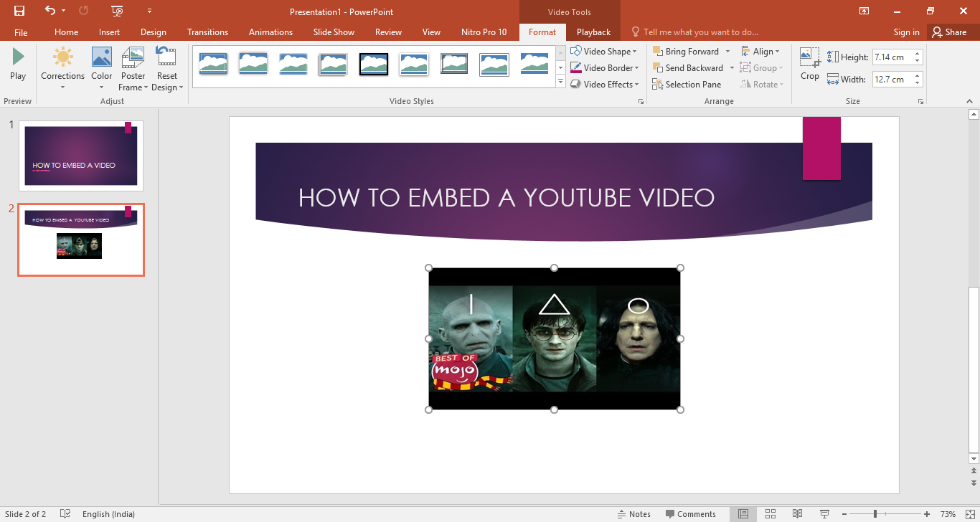The image size is (980, 522).
Task: Switch to Slide Sorter view
Action: (x=771, y=514)
